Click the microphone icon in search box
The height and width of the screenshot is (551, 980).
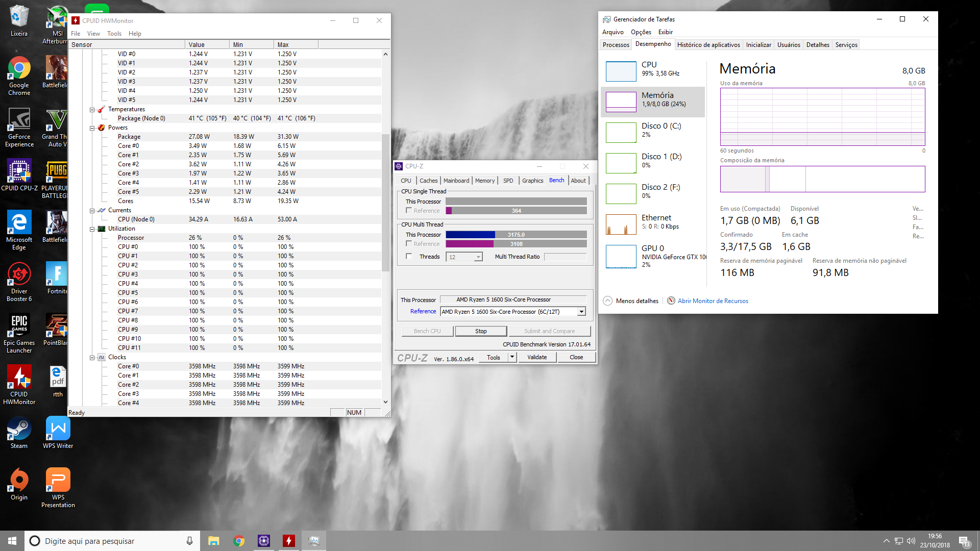coord(189,541)
